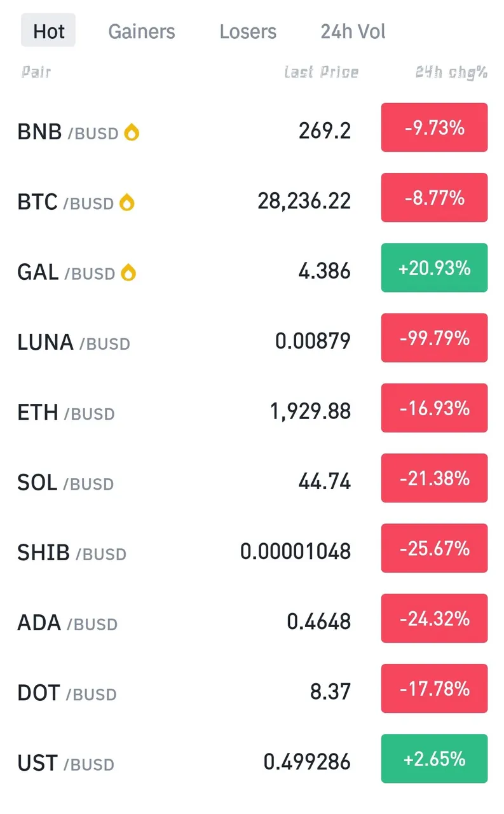Tap the -17.78% badge for DOT
Screen dimensions: 504x814
click(434, 688)
